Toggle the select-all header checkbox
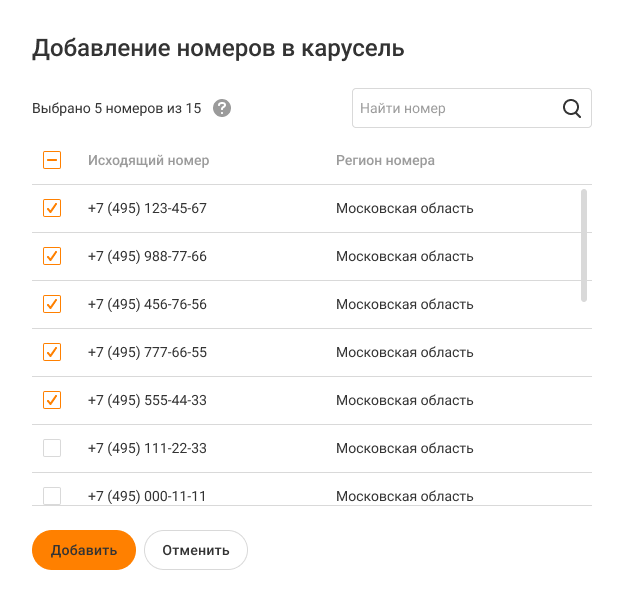This screenshot has width=624, height=602. [52, 160]
